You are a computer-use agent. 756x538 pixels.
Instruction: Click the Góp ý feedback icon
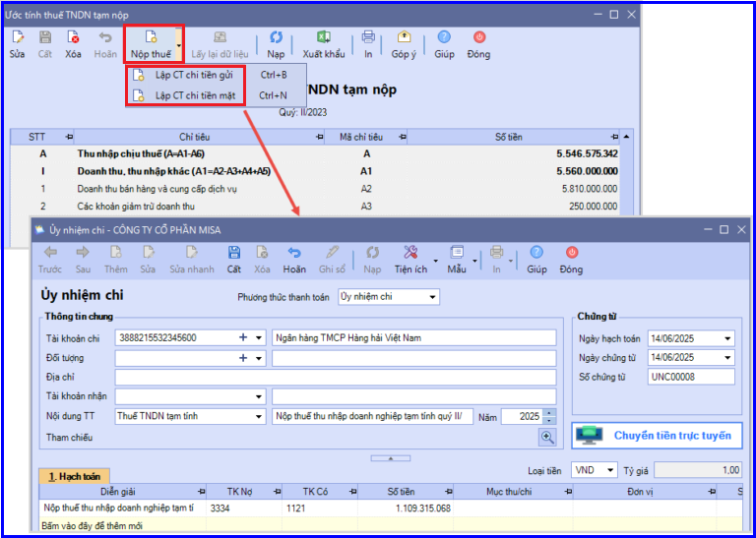tap(404, 37)
